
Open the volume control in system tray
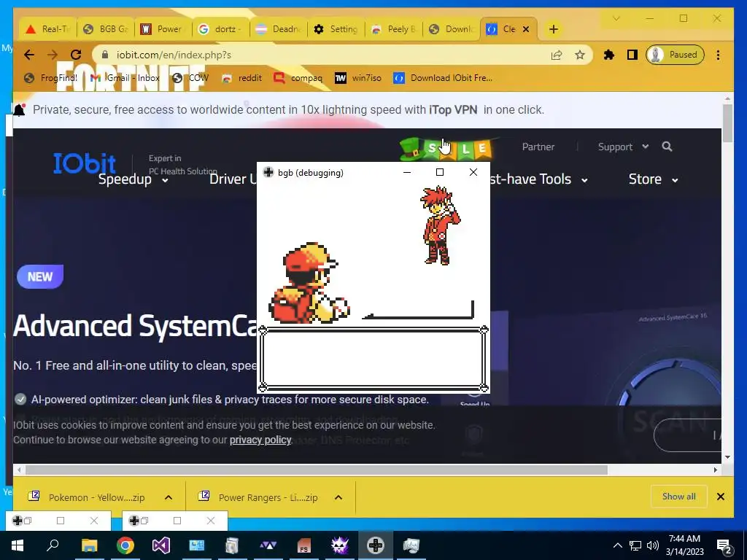[653, 545]
